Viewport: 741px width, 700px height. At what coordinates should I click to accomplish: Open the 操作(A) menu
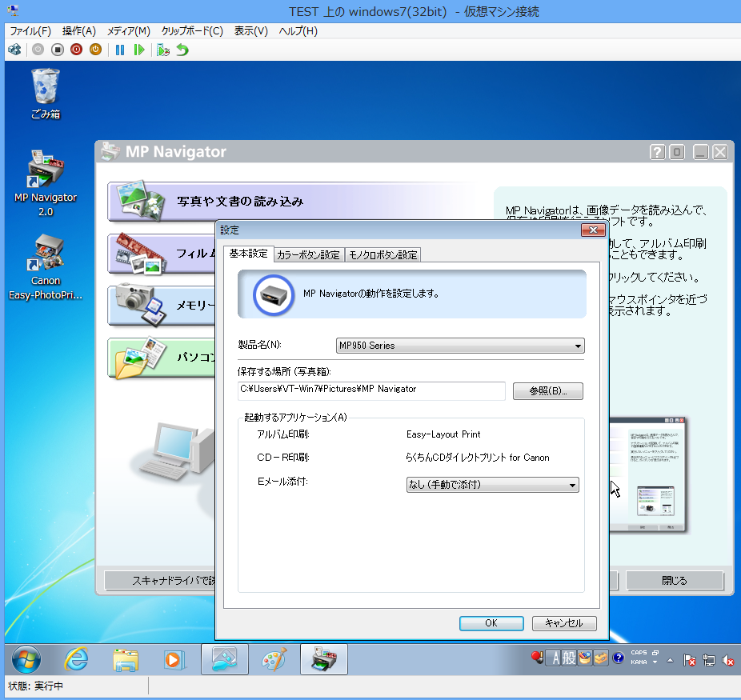79,31
